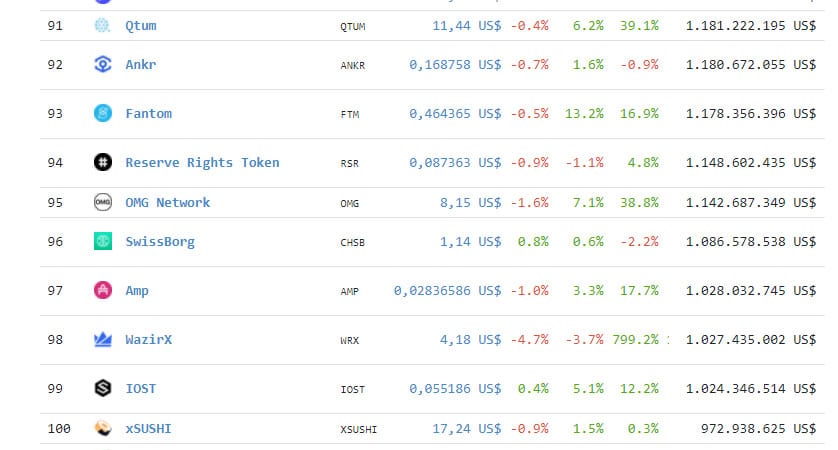The height and width of the screenshot is (450, 838).
Task: Click the IOST hexagon logo icon
Action: [x=103, y=388]
